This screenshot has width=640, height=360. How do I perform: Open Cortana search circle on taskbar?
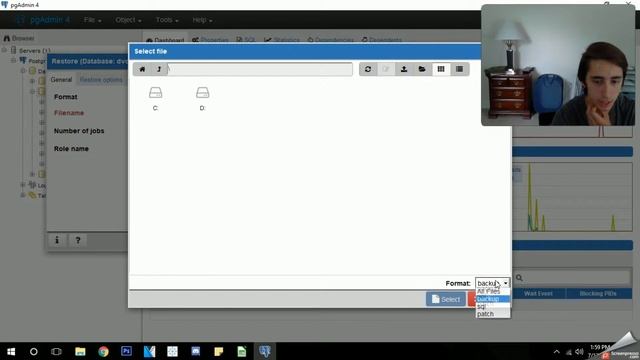coord(34,351)
